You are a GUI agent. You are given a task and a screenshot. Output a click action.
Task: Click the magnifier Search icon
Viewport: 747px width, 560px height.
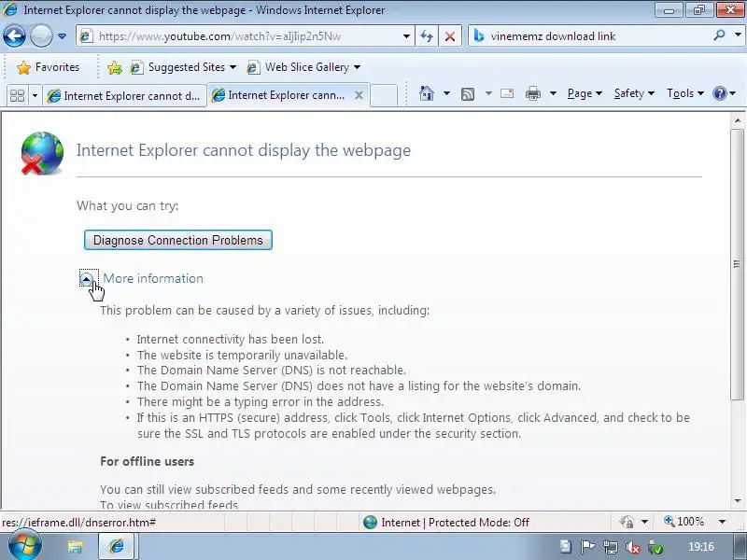(x=719, y=35)
